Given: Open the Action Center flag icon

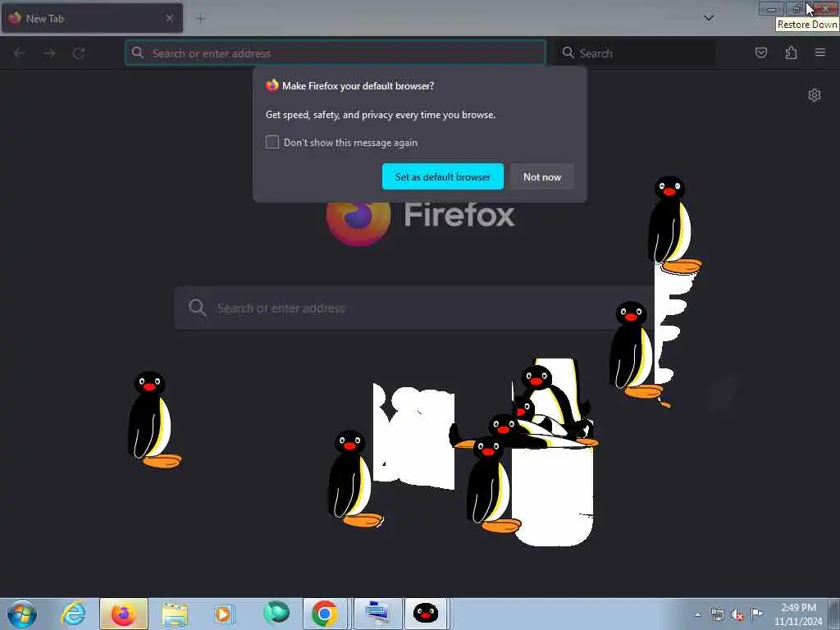Looking at the screenshot, I should pyautogui.click(x=756, y=614).
